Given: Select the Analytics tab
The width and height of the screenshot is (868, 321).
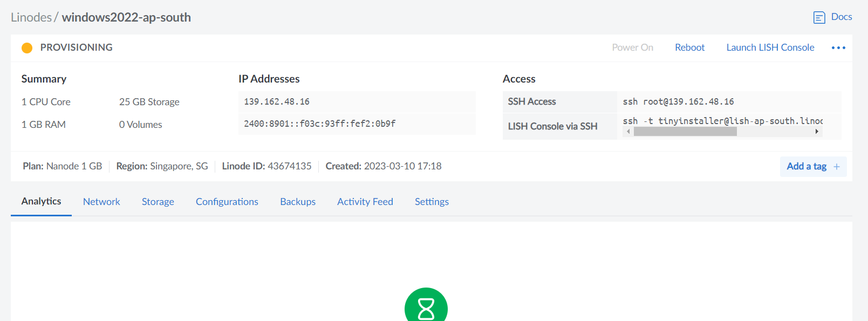Looking at the screenshot, I should pos(41,201).
